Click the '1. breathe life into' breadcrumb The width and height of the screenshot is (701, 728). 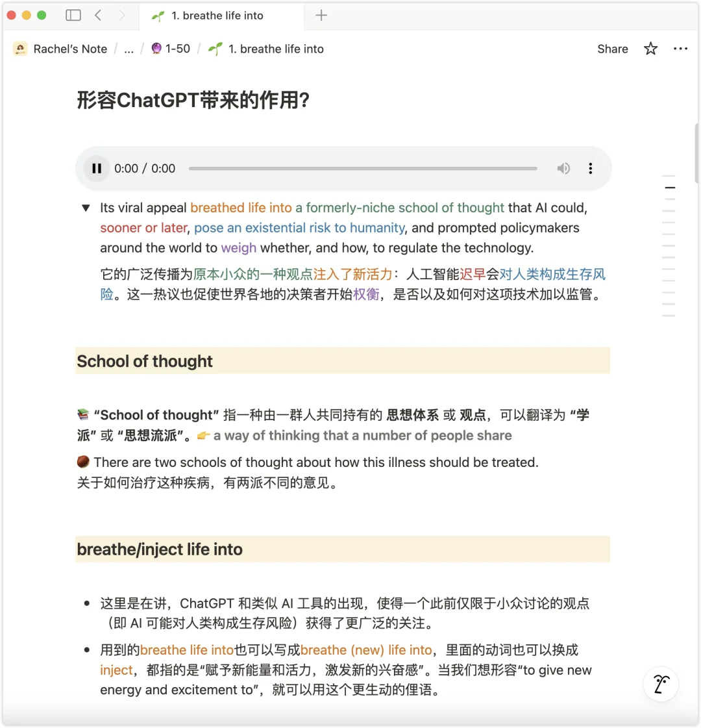[x=266, y=49]
